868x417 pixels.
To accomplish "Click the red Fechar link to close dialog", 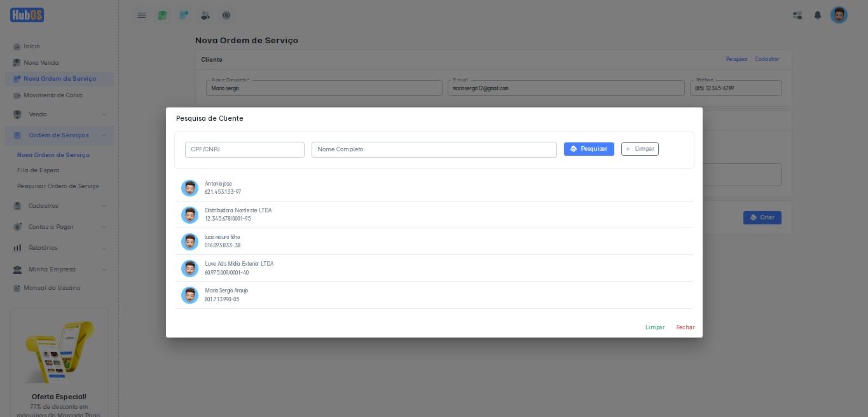I will click(685, 327).
